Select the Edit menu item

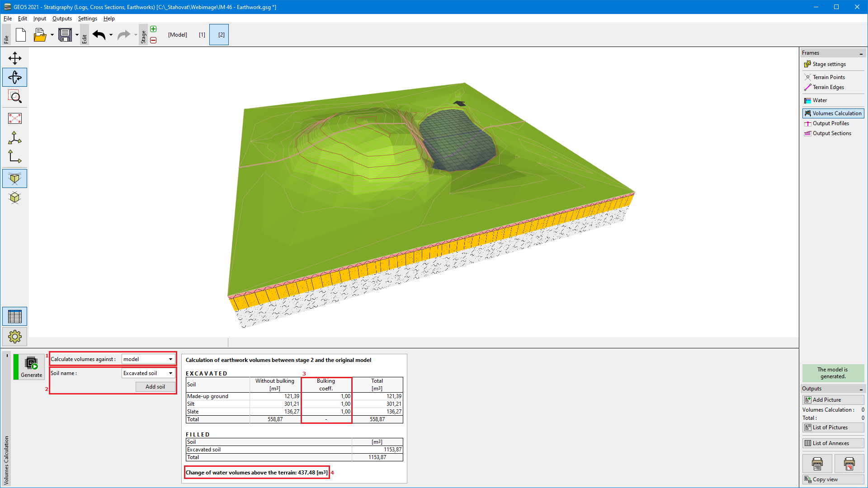(22, 19)
